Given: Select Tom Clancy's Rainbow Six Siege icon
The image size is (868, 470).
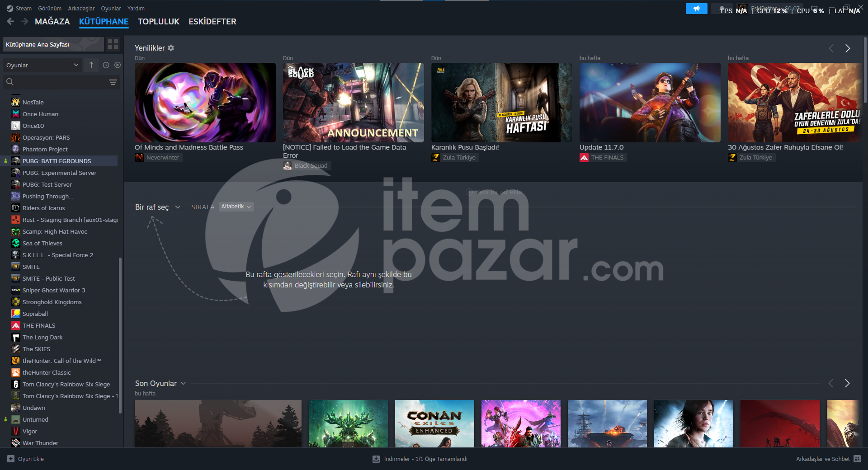Looking at the screenshot, I should click(x=16, y=384).
